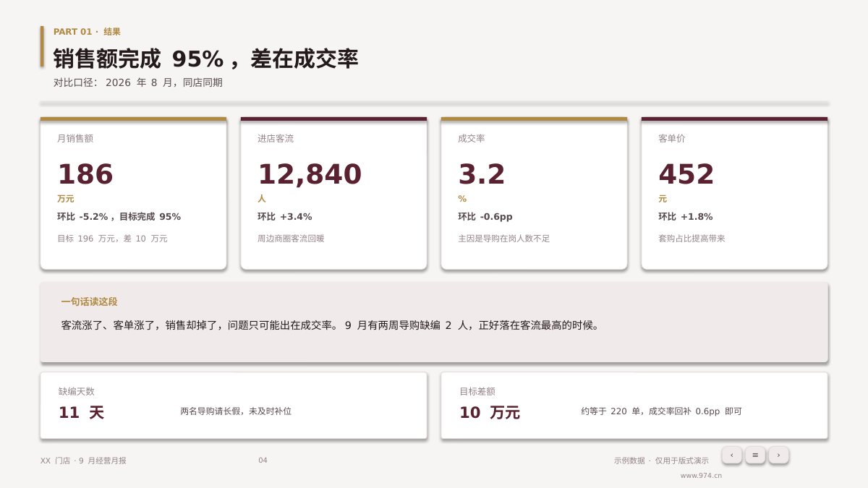Click the "进店客流" card label
Screen dimensions: 868x488
coord(276,138)
